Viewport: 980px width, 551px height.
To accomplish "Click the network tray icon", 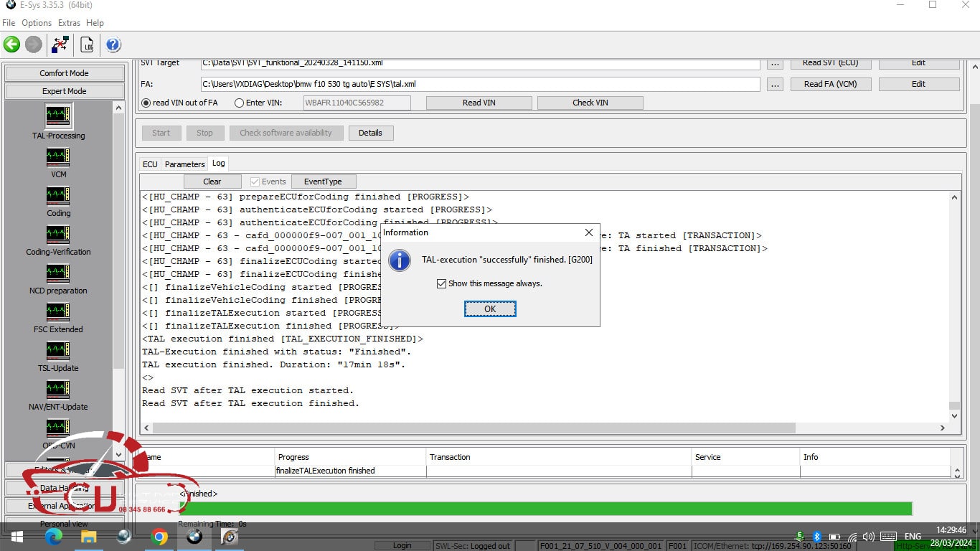I will tap(852, 537).
